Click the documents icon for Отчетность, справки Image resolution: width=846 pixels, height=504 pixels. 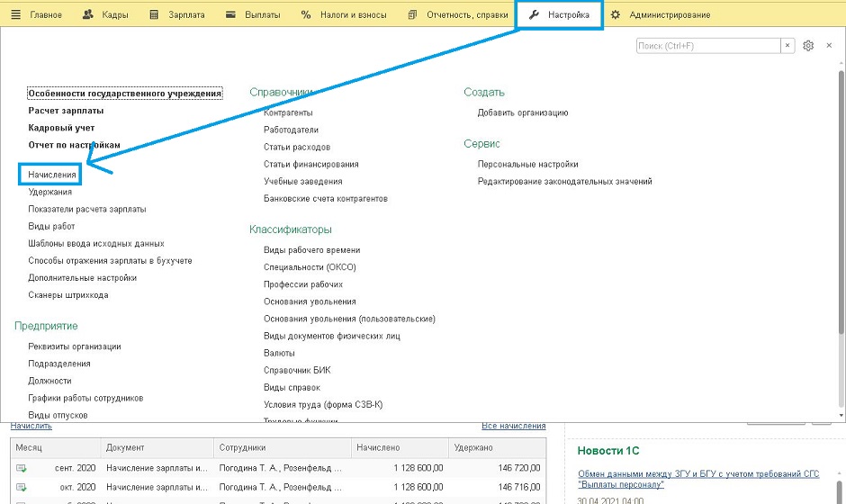coord(412,15)
